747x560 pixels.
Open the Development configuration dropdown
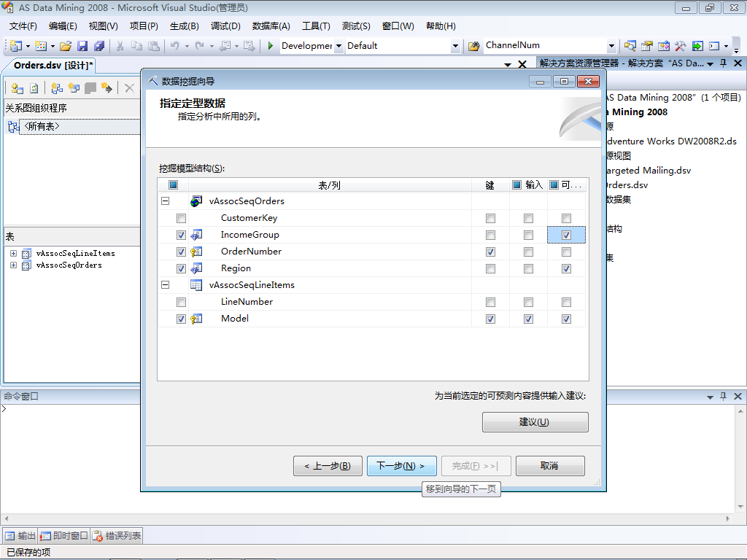point(338,46)
